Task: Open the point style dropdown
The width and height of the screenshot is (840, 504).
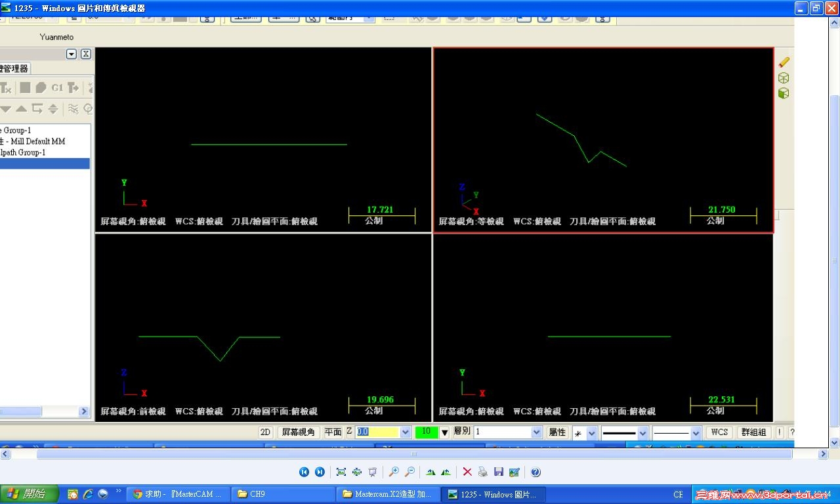Action: [592, 432]
